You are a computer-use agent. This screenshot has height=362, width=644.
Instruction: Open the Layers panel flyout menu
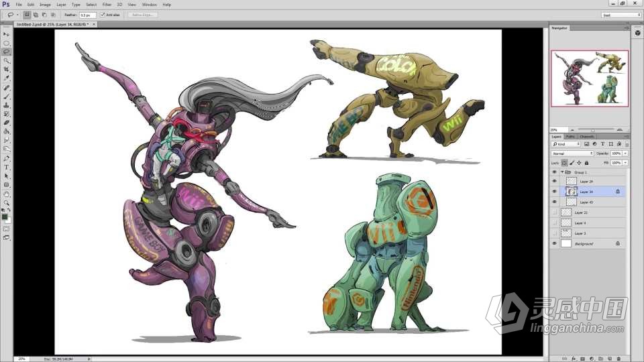(627, 137)
